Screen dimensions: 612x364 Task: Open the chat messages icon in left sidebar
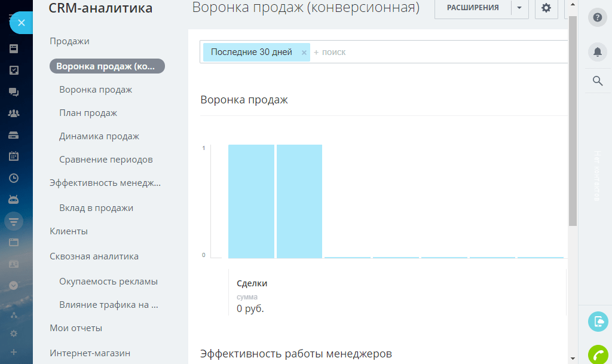pyautogui.click(x=13, y=92)
